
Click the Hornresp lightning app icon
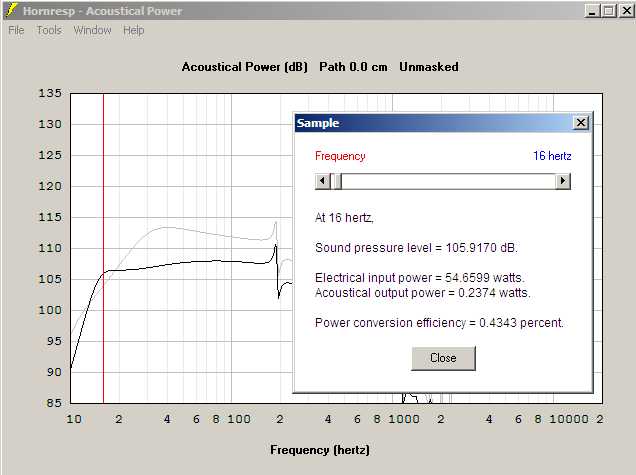pos(12,10)
